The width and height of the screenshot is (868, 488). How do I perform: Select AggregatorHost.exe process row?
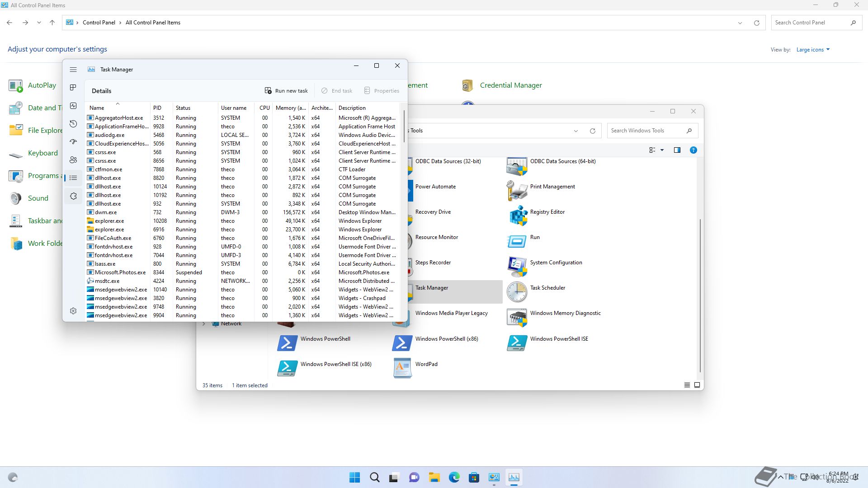pos(242,118)
